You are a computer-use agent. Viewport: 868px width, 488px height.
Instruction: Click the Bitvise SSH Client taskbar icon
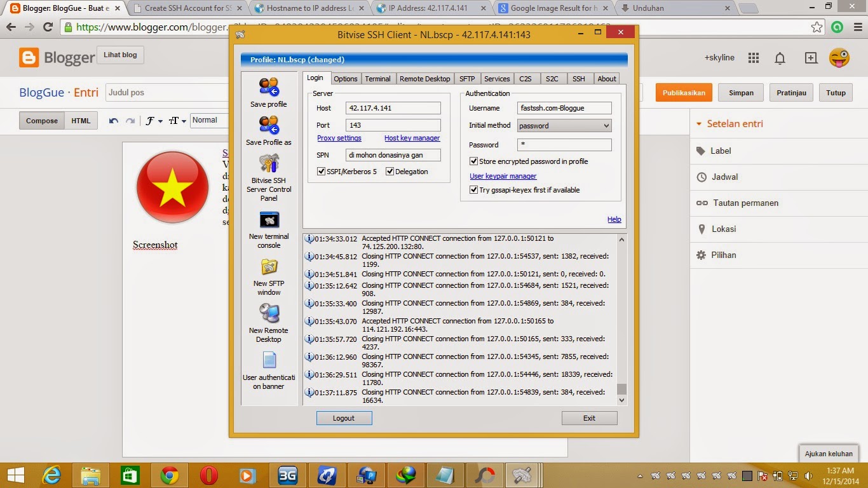click(x=522, y=475)
